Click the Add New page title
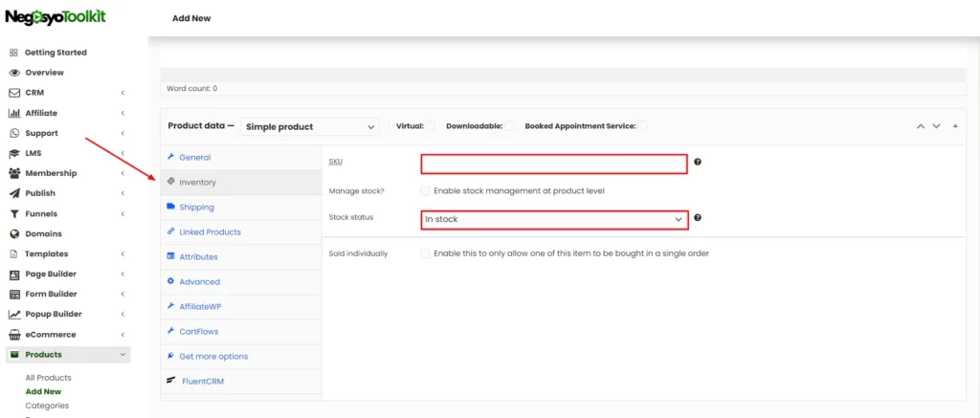The width and height of the screenshot is (980, 418). [191, 18]
